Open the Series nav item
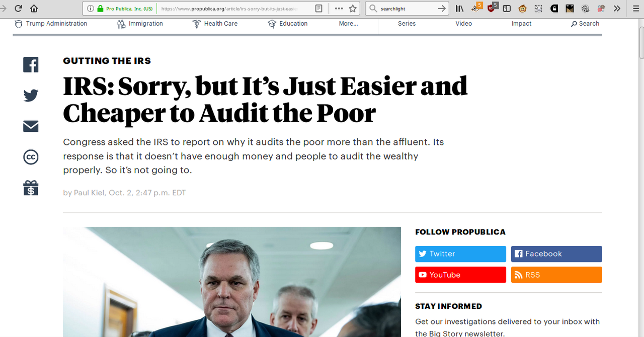Viewport: 644px width, 337px height. (407, 24)
